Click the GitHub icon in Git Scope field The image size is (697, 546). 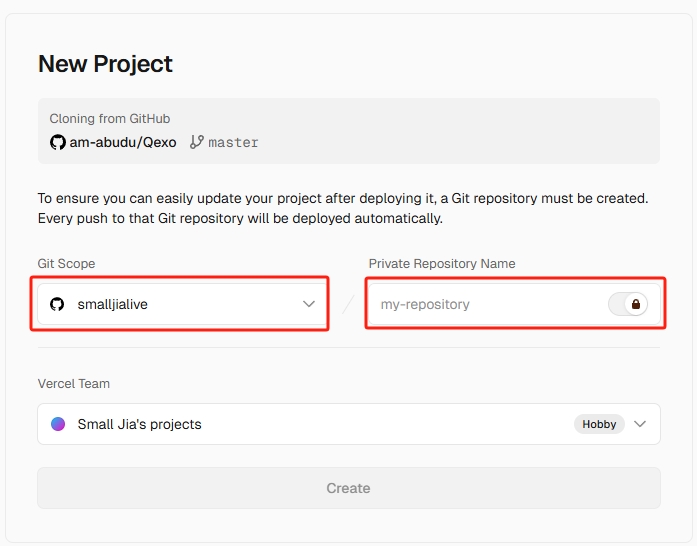57,304
